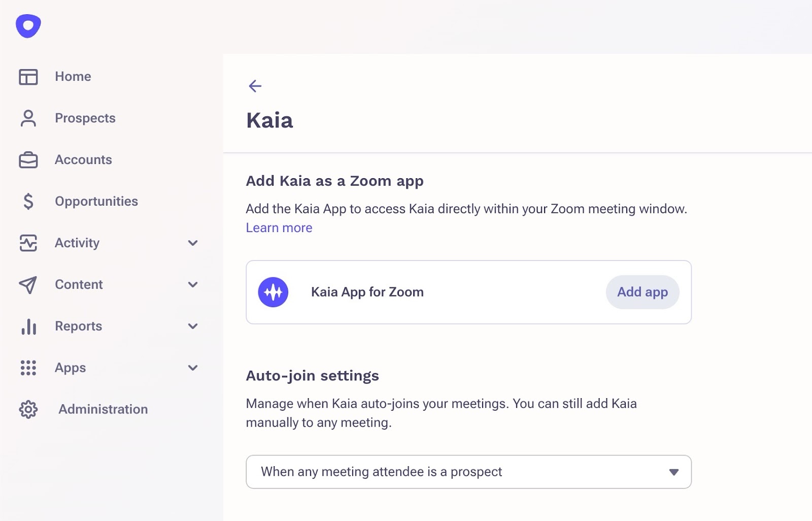The width and height of the screenshot is (812, 521).
Task: Click the Content paper plane icon
Action: point(28,285)
